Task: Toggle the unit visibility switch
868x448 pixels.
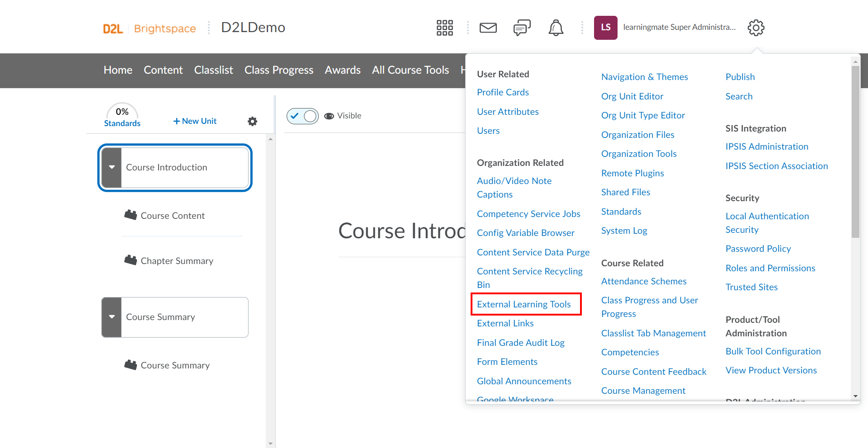Action: coord(302,116)
